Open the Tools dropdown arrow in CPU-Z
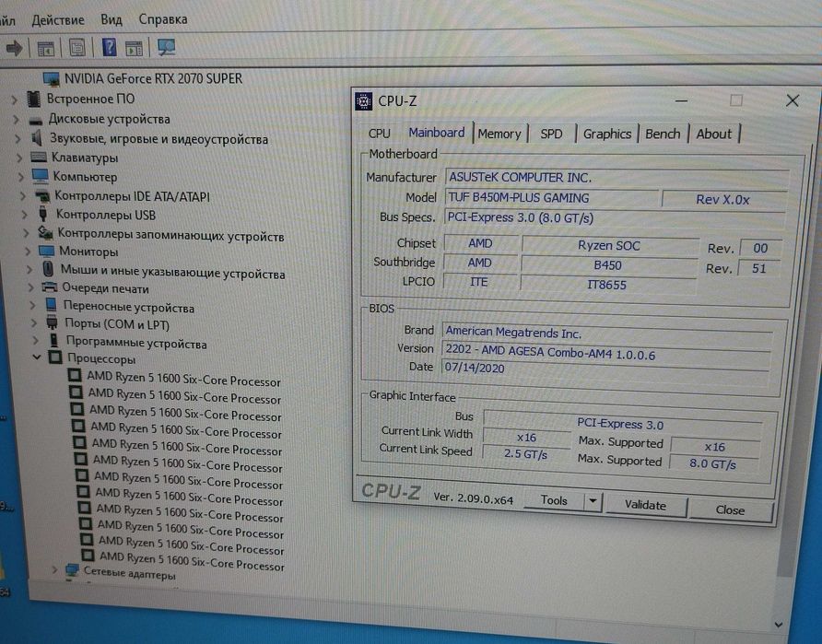The height and width of the screenshot is (644, 822). click(x=593, y=501)
